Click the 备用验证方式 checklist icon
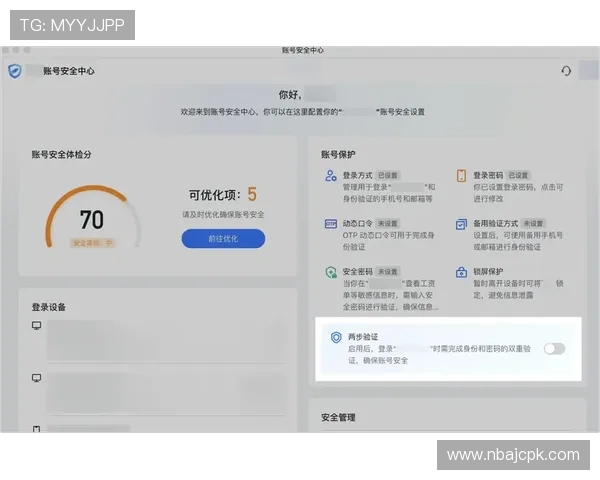 tap(461, 224)
